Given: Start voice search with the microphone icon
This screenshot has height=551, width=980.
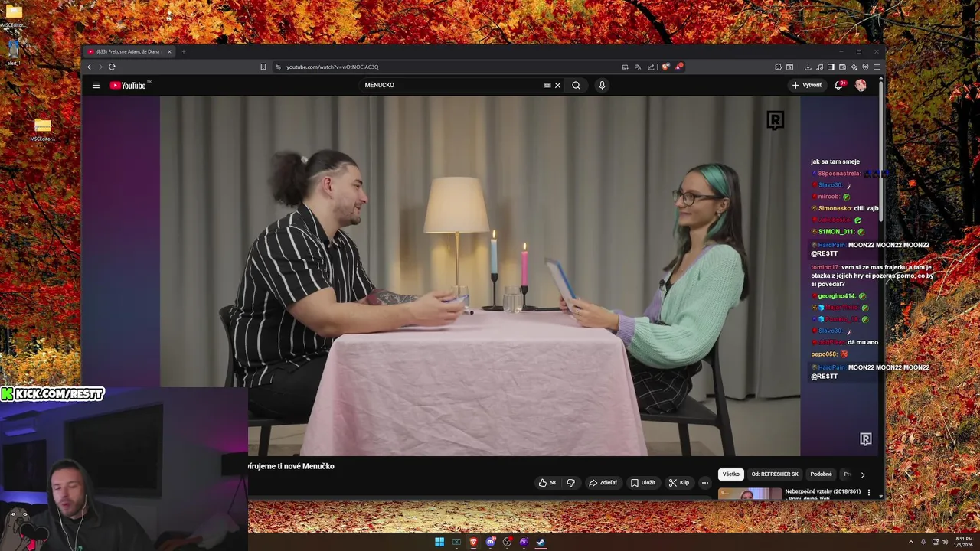Looking at the screenshot, I should [x=602, y=85].
